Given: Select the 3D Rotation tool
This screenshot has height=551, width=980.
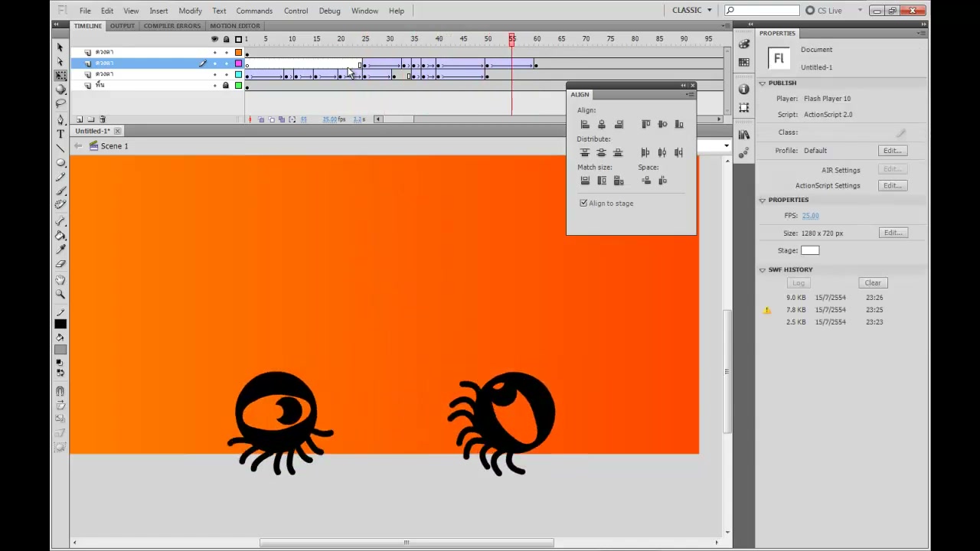Looking at the screenshot, I should (x=60, y=89).
